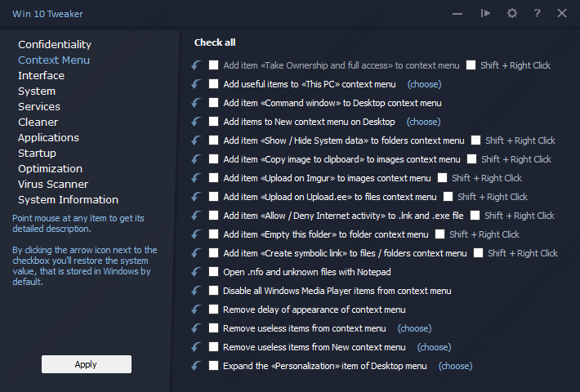Restore default for Allow / Deny Internet activity
Viewport: 580px width, 392px height.
pyautogui.click(x=196, y=216)
